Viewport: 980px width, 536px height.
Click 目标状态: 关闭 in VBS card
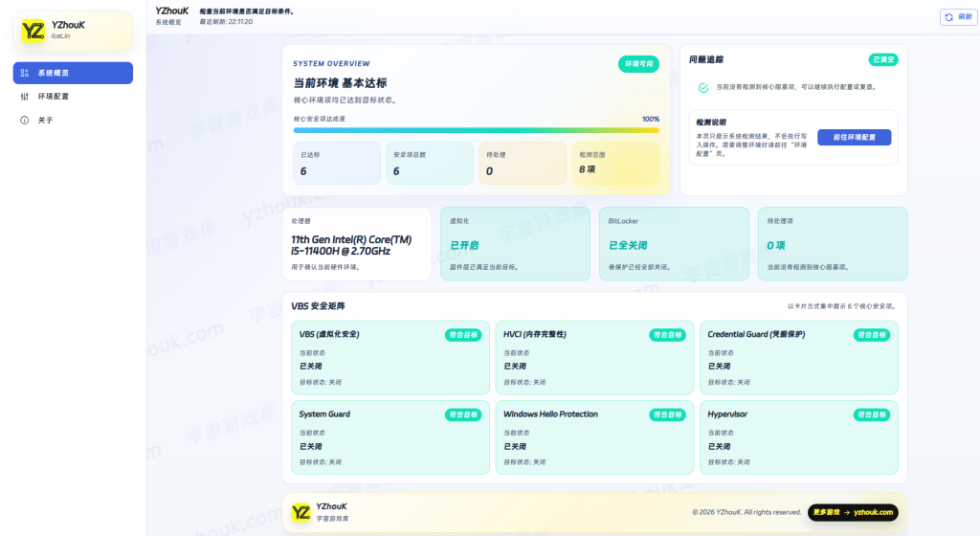pos(320,382)
